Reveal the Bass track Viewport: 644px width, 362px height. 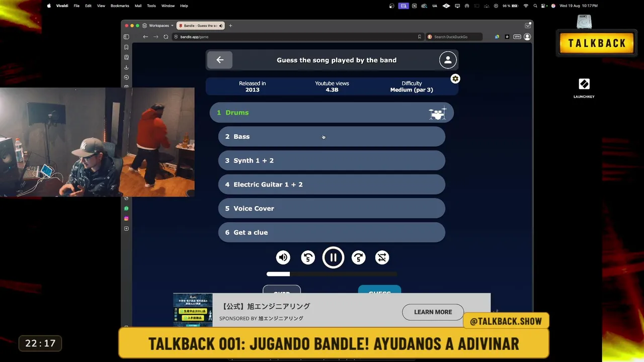(x=332, y=137)
